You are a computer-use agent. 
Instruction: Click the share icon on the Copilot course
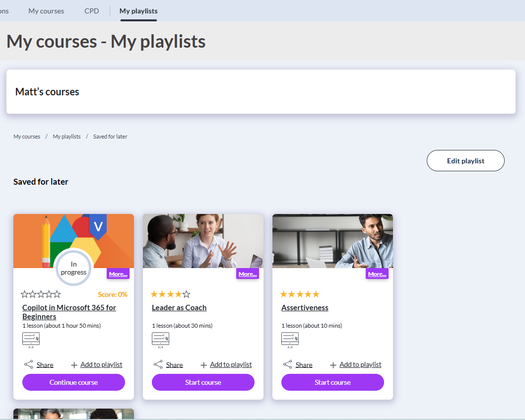29,364
